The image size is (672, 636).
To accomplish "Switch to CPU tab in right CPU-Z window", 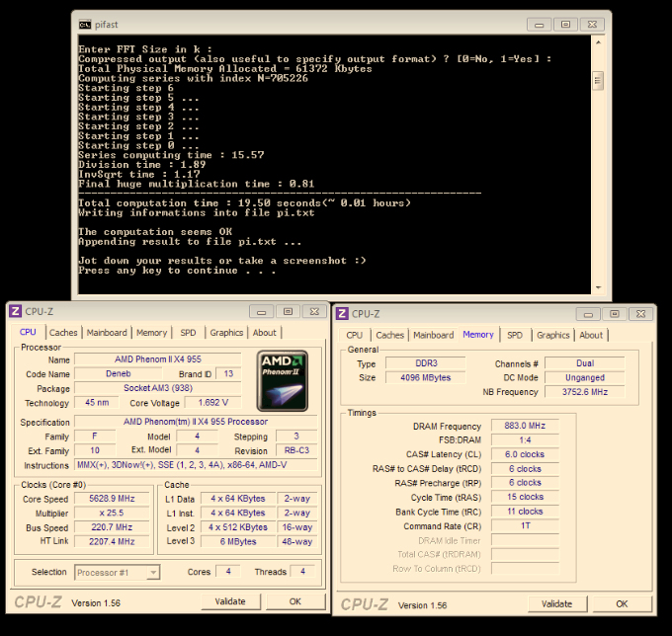I will 355,335.
